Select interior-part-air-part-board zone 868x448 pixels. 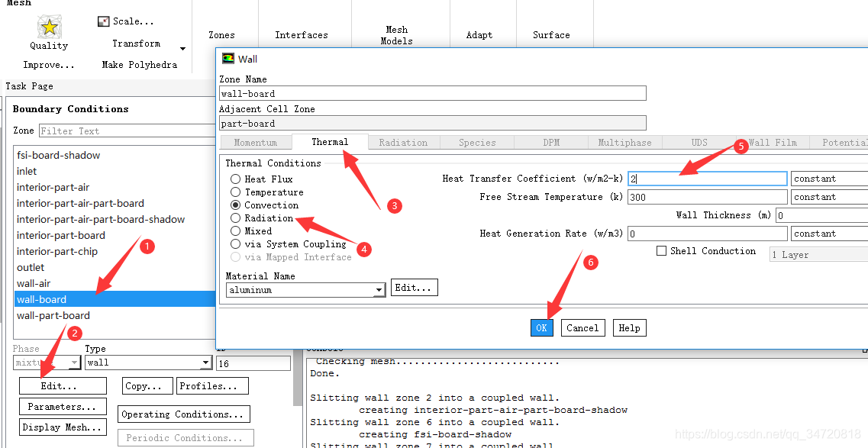pos(115,204)
